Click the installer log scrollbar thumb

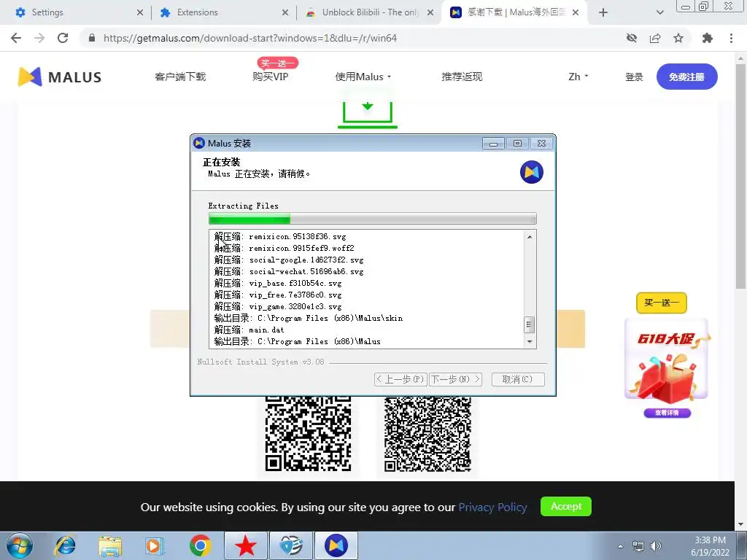click(x=529, y=324)
